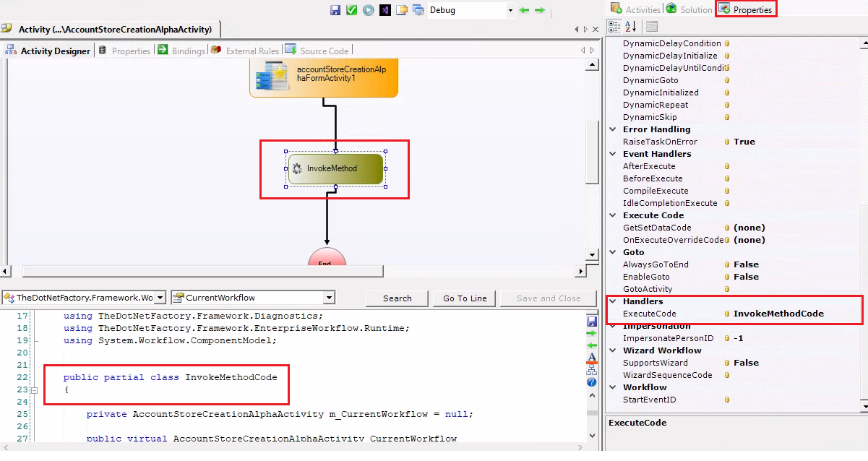Collapse the Wizard Workflow property category

614,350
